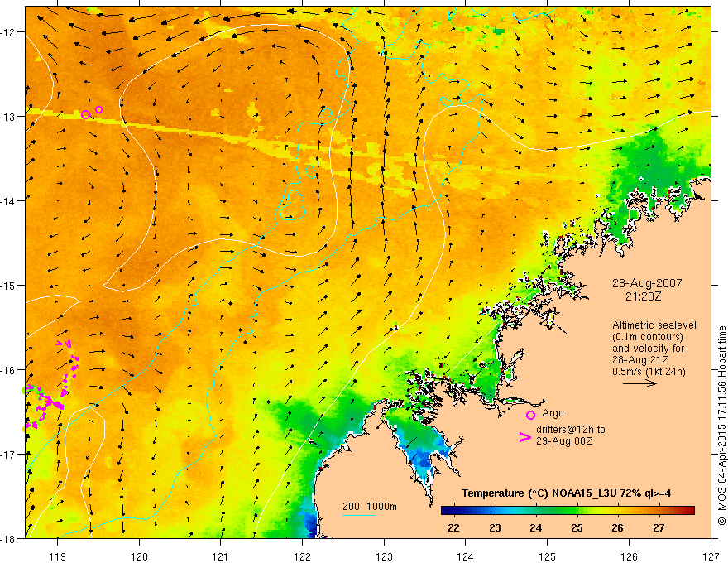
Task: Click the '119' longitude axis label
Action: click(x=58, y=556)
